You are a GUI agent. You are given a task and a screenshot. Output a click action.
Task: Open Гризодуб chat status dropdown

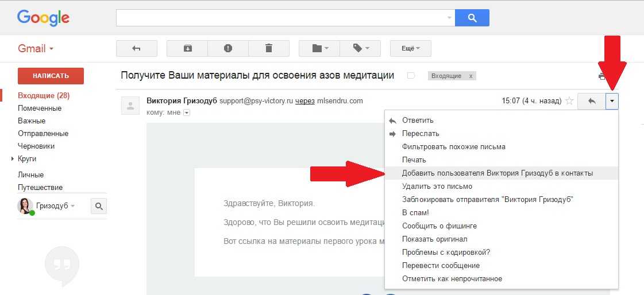[x=73, y=206]
